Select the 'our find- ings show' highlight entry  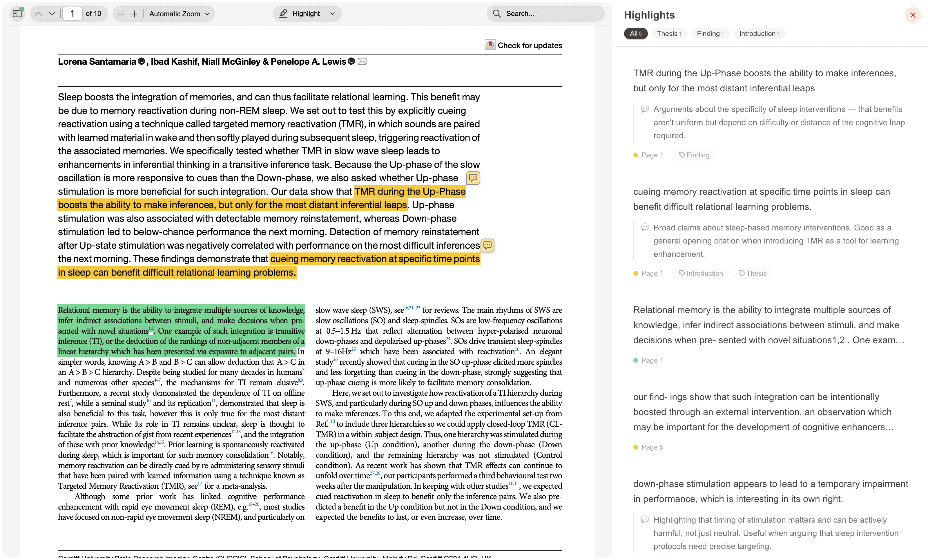tap(763, 412)
